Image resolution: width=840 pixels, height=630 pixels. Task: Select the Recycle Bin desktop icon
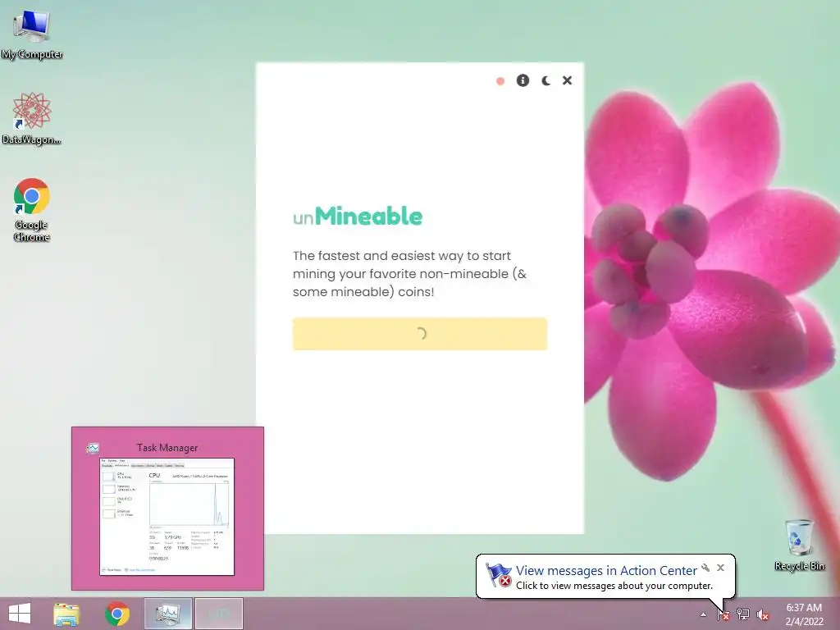pyautogui.click(x=799, y=545)
